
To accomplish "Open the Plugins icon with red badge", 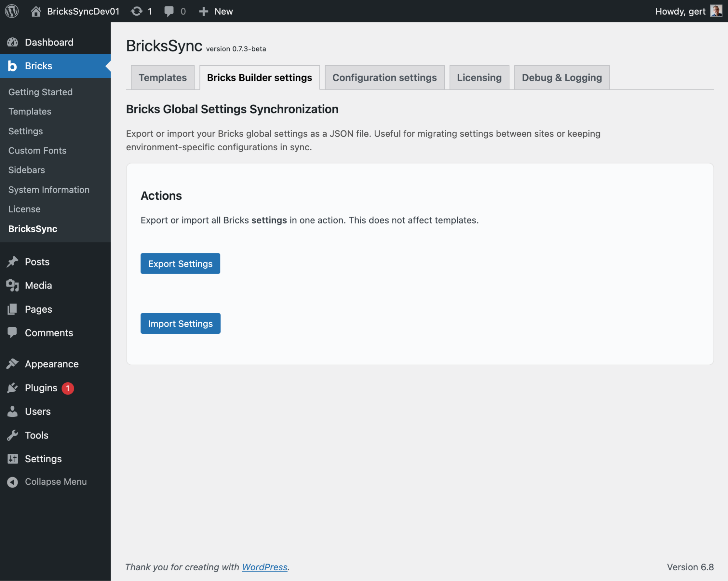I will [13, 388].
